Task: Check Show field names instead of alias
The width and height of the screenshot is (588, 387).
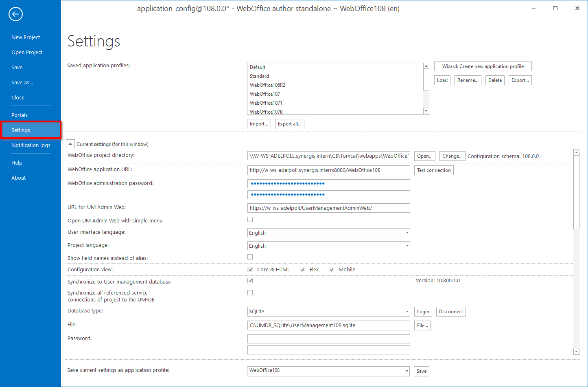Action: pos(250,257)
